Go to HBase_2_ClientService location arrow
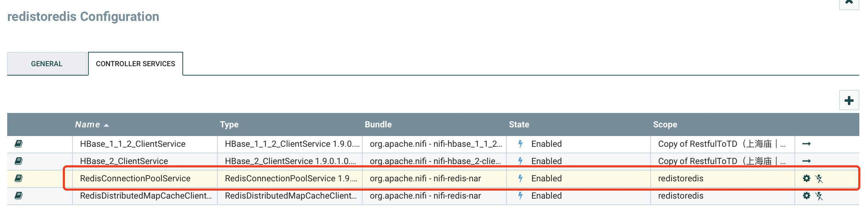 (x=807, y=161)
